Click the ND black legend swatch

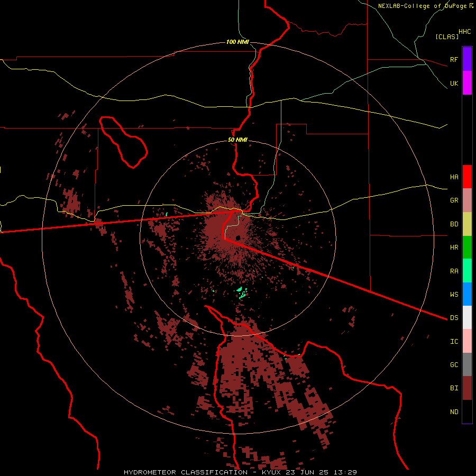(467, 411)
